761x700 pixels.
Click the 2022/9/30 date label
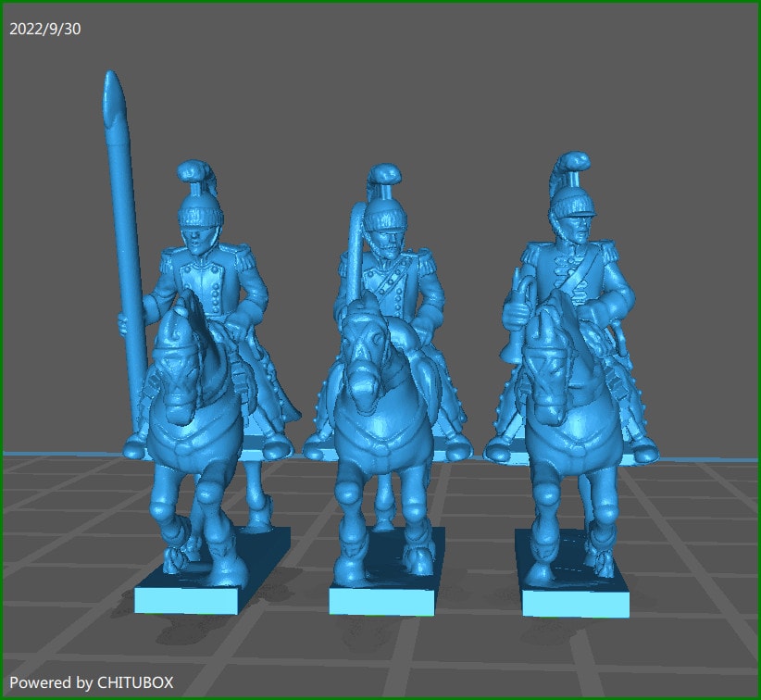pyautogui.click(x=44, y=29)
